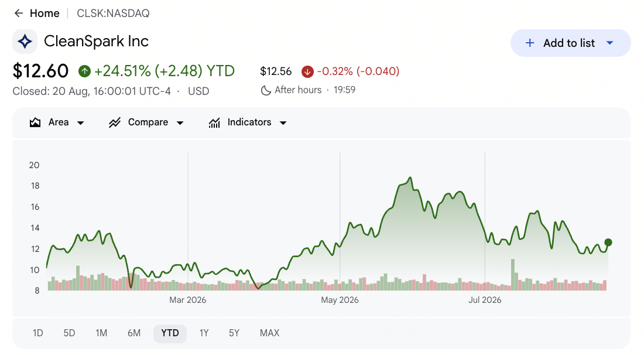Switch to the 1D time range
Image resolution: width=644 pixels, height=355 pixels.
coord(38,333)
